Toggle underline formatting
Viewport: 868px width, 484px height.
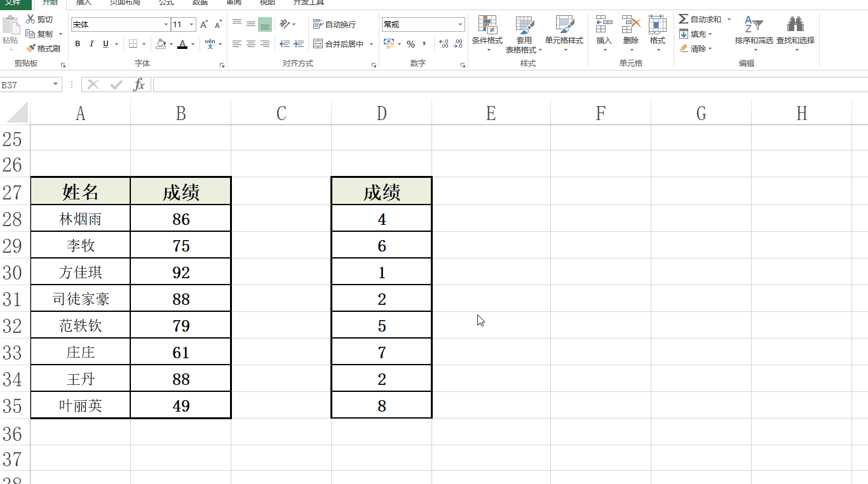(105, 44)
